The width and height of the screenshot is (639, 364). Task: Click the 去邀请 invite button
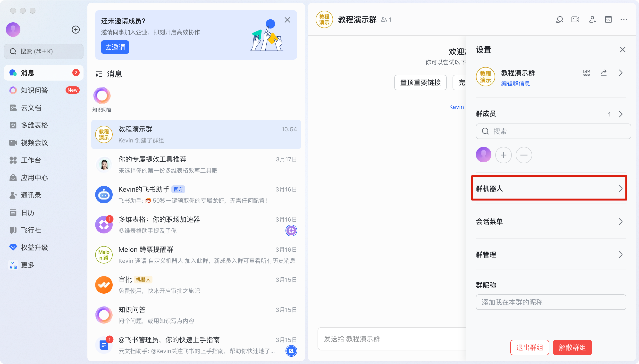point(115,47)
